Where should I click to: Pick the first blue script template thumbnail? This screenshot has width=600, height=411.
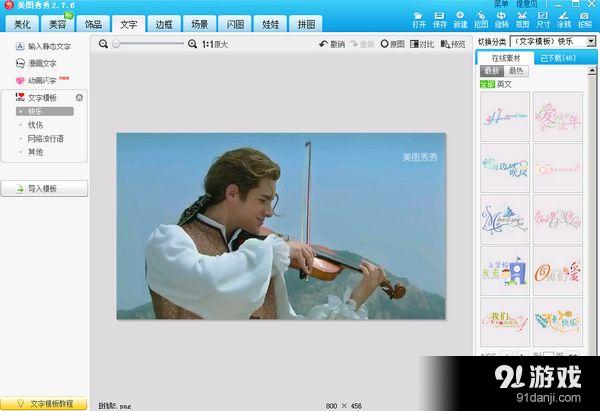click(x=505, y=116)
